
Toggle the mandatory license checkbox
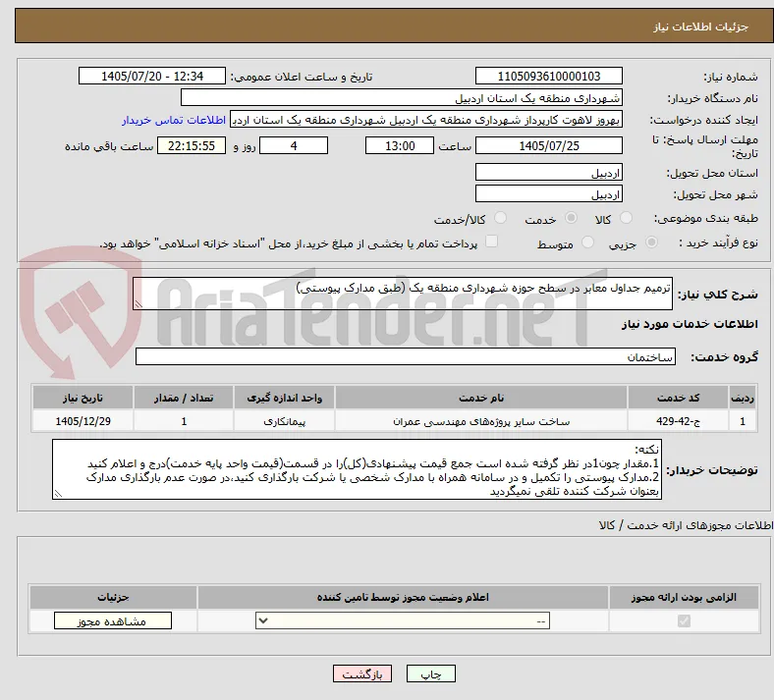tap(684, 620)
